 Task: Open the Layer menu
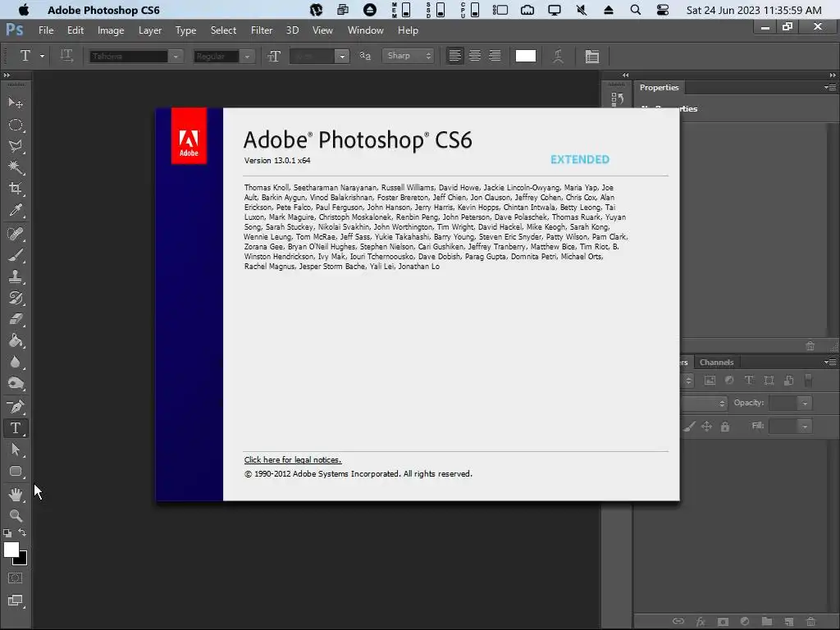[x=150, y=30]
